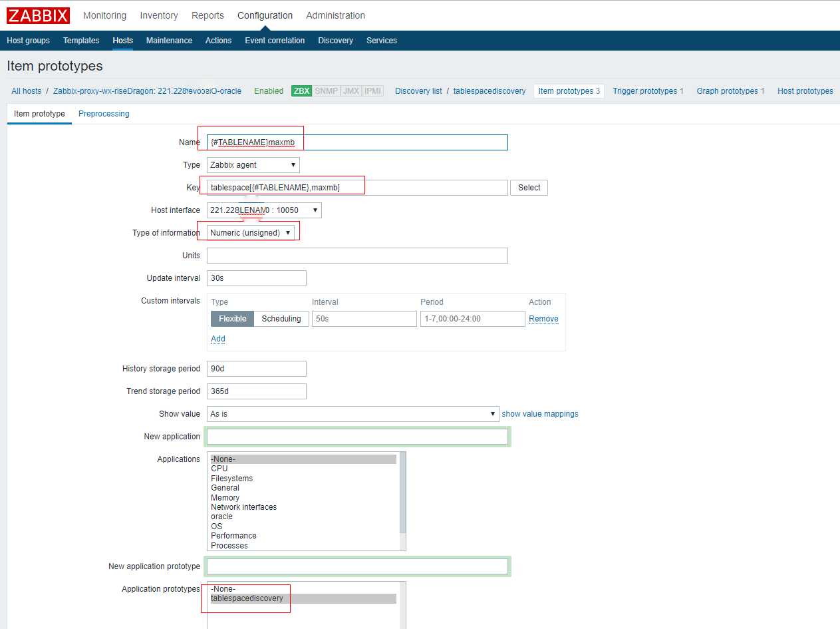The width and height of the screenshot is (840, 629).
Task: Select Memory in Applications list
Action: click(303, 498)
